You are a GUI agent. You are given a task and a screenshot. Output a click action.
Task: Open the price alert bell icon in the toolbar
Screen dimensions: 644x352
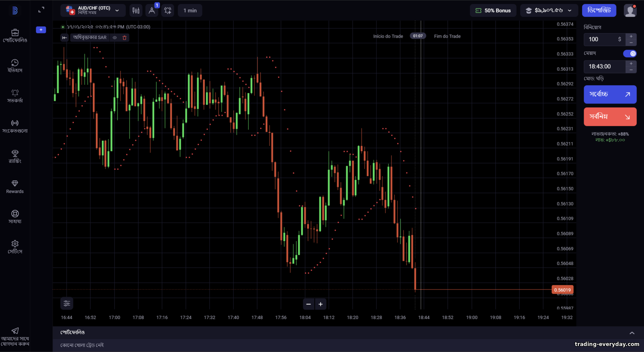168,10
